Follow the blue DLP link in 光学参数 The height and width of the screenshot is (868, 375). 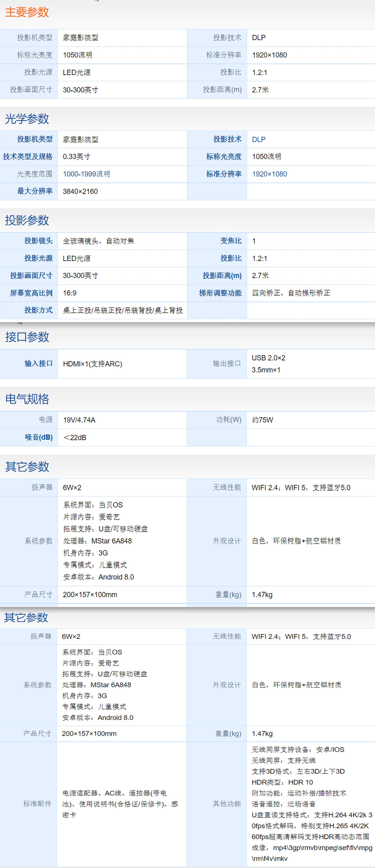(259, 139)
